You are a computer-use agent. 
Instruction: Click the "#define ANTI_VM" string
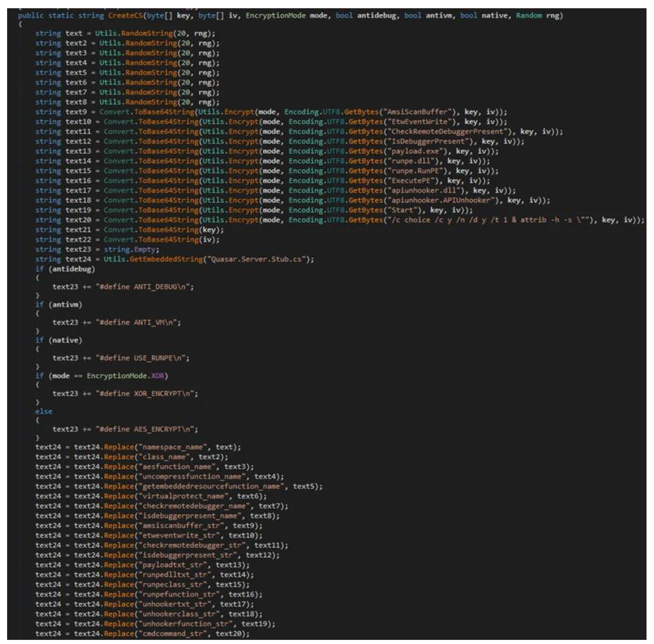(x=138, y=322)
